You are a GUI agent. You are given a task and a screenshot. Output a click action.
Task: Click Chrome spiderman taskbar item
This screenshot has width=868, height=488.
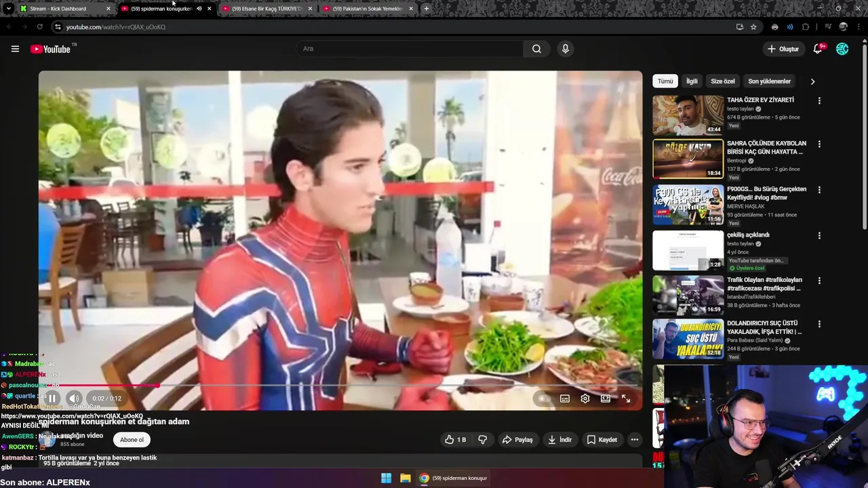pos(454,478)
